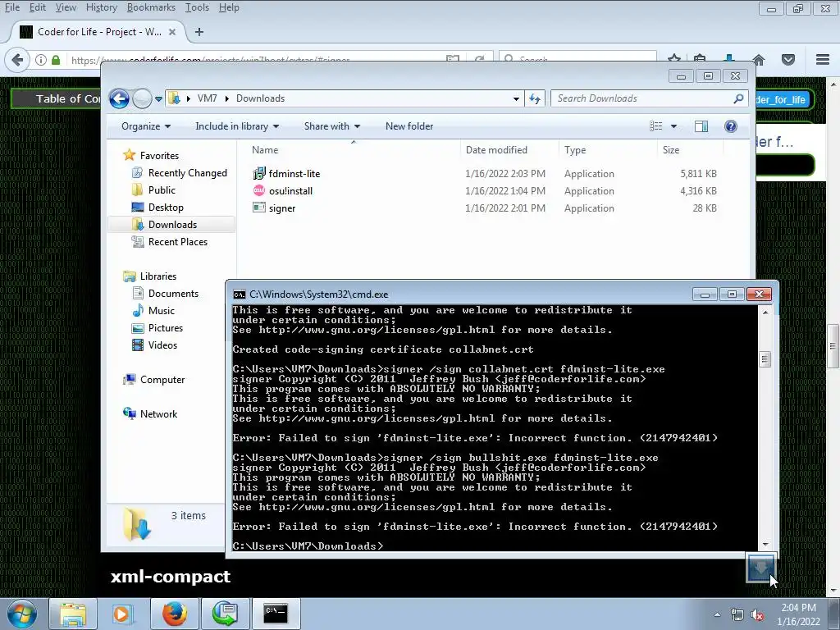This screenshot has height=630, width=840.
Task: Open Recent Places in navigation pane
Action: (x=178, y=242)
